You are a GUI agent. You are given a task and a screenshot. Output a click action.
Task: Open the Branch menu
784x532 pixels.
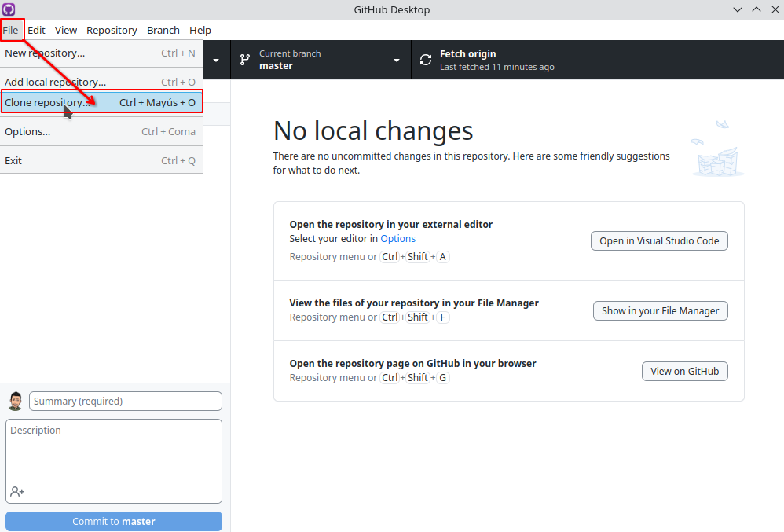163,30
